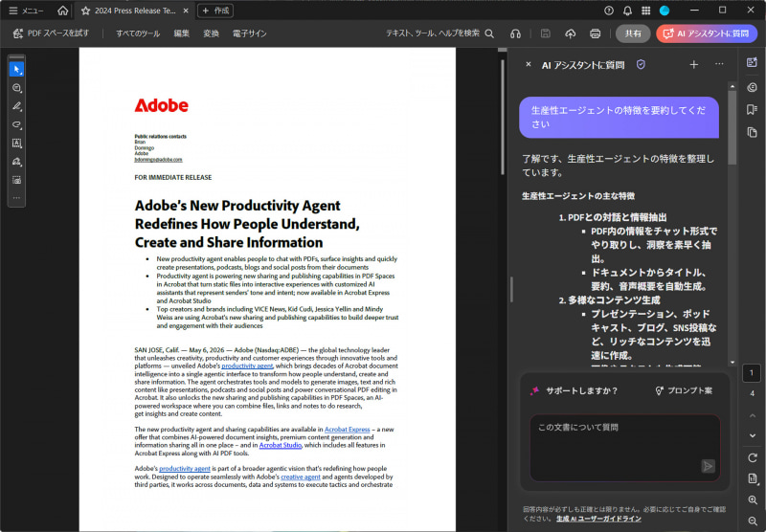The height and width of the screenshot is (532, 766).
Task: Click プロンプト案 suggestions button
Action: 684,390
